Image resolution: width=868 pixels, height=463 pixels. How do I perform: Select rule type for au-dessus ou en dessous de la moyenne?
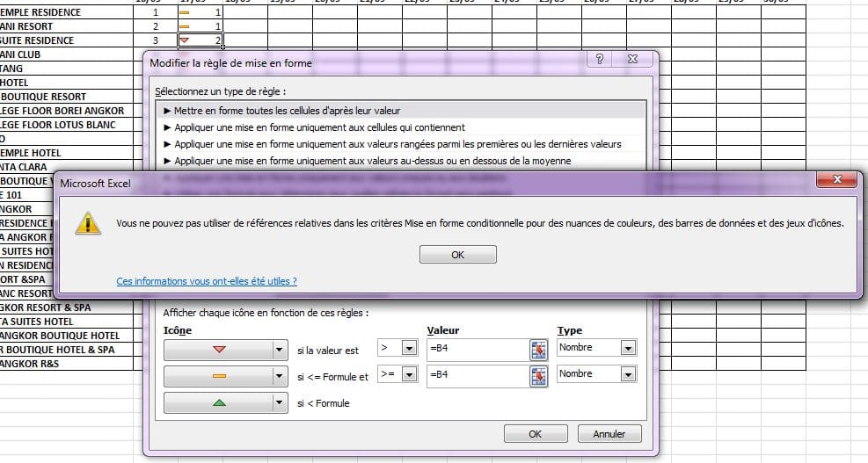(401, 161)
